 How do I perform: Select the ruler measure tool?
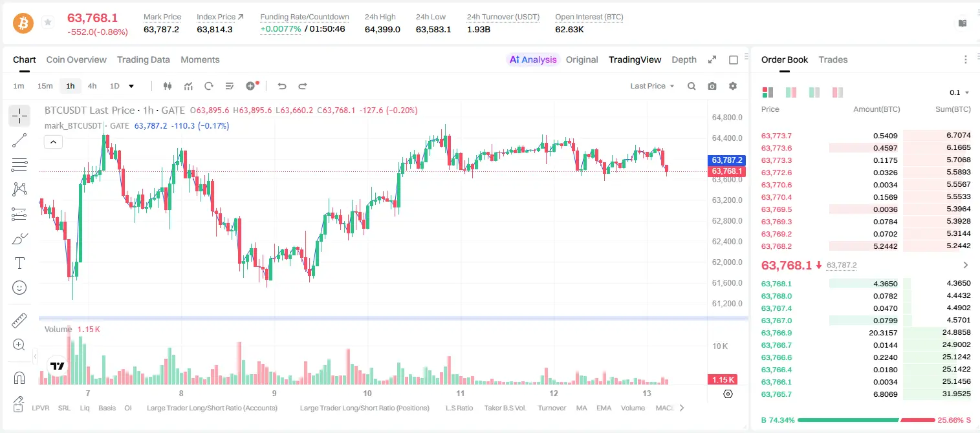(19, 321)
